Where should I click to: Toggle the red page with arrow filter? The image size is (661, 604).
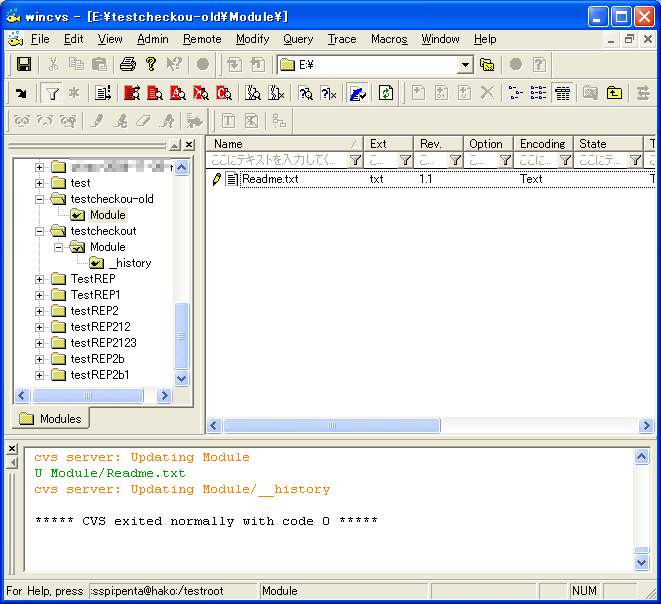click(132, 93)
